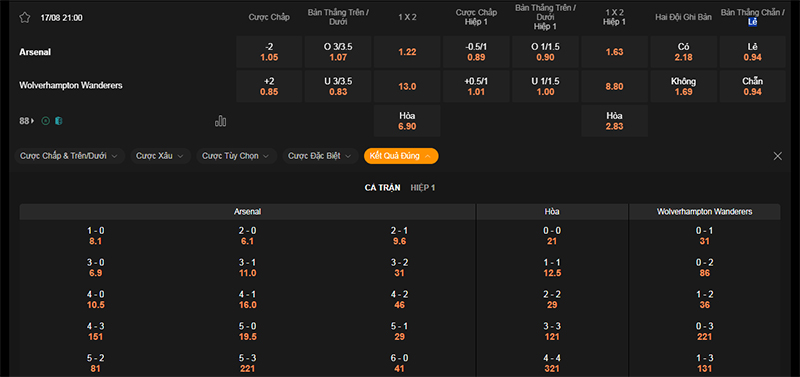The width and height of the screenshot is (800, 377).
Task: Mark the match as favorite with star
Action: (24, 17)
